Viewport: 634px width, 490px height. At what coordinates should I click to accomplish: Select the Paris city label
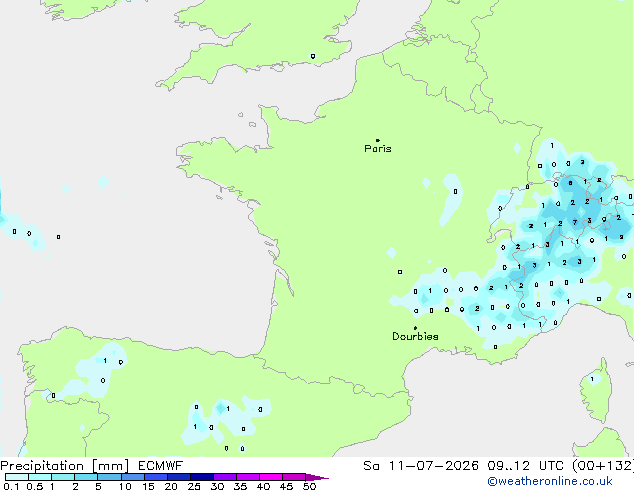coord(378,149)
